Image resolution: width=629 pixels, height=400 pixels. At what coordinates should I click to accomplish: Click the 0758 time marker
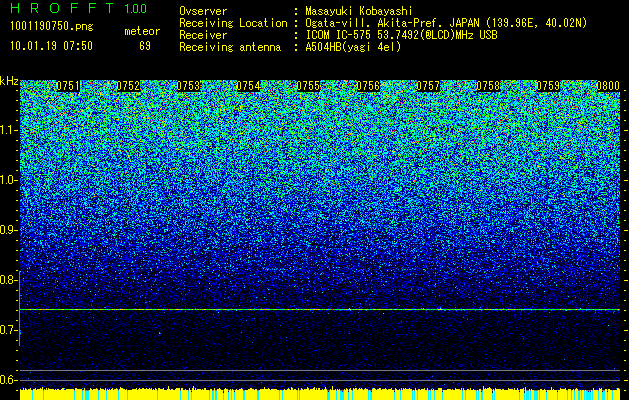pos(488,86)
